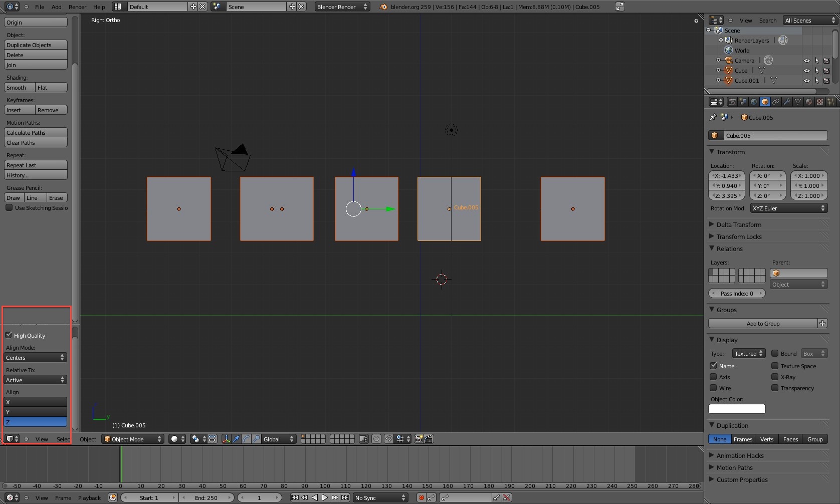The image size is (840, 504).
Task: Open the No Sync dropdown in timeline
Action: [380, 497]
